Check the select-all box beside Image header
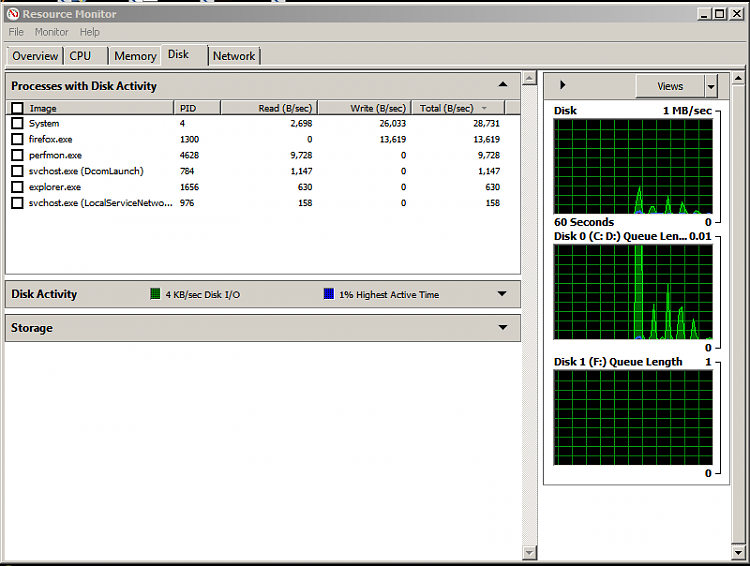This screenshot has width=750, height=566. [x=17, y=108]
